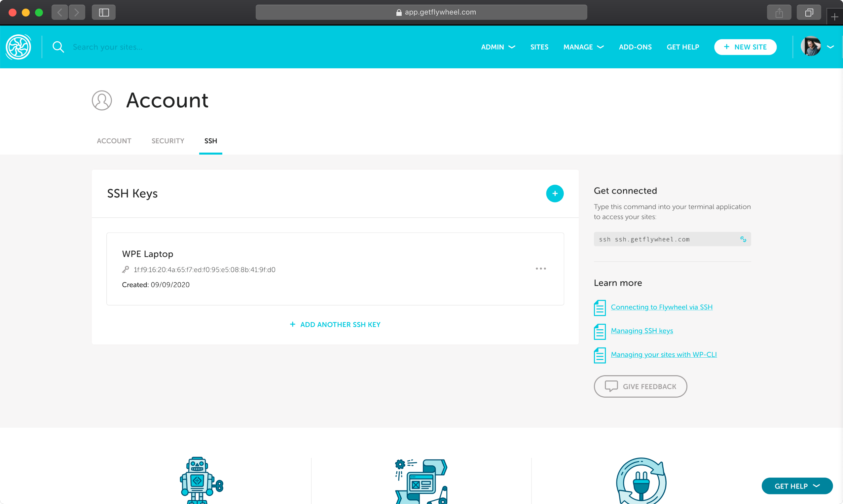Go to SITES in navigation
This screenshot has height=504, width=843.
pos(539,47)
